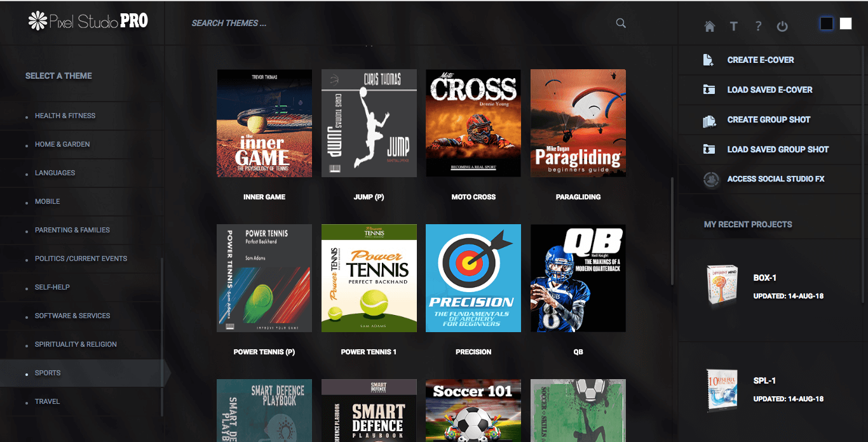Click the Create Group Shot link
This screenshot has width=868, height=442.
pyautogui.click(x=769, y=119)
